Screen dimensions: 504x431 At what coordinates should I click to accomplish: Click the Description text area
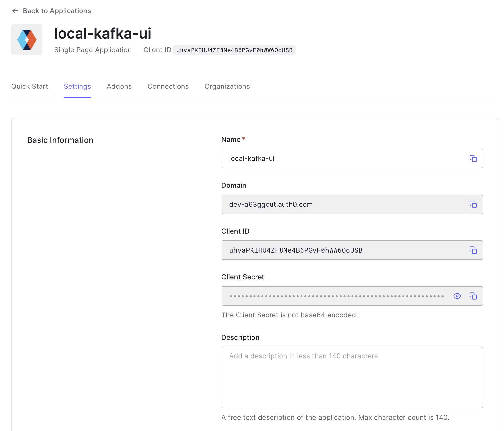[x=352, y=377]
